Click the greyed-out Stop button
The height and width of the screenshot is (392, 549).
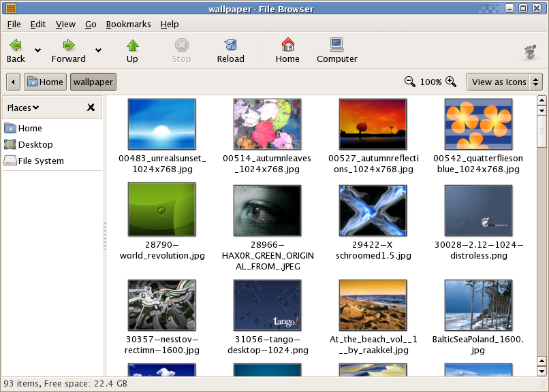click(x=181, y=51)
